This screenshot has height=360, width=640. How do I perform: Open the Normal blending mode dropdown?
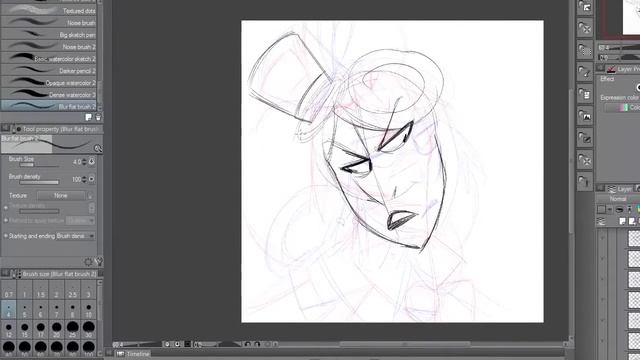click(619, 199)
